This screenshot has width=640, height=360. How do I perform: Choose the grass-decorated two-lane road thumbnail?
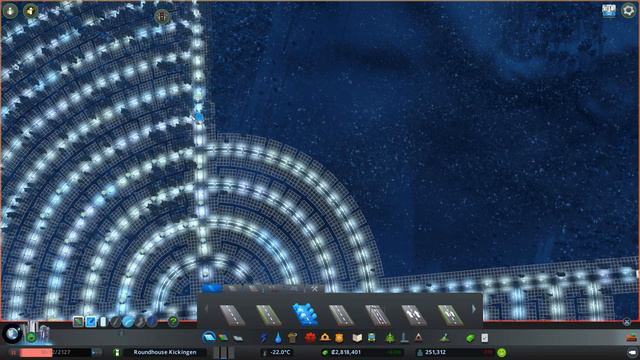[269, 315]
